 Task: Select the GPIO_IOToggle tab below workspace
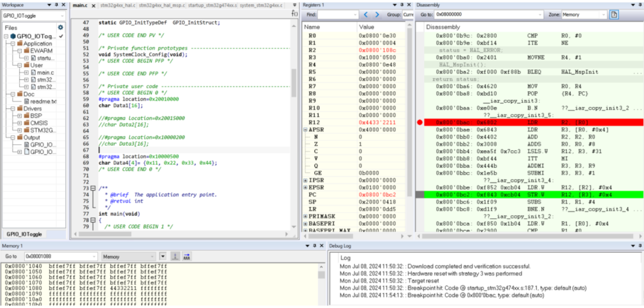tap(24, 234)
